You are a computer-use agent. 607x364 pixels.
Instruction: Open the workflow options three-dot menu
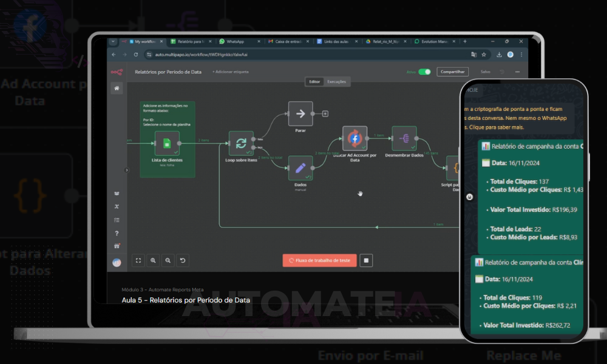pos(517,72)
